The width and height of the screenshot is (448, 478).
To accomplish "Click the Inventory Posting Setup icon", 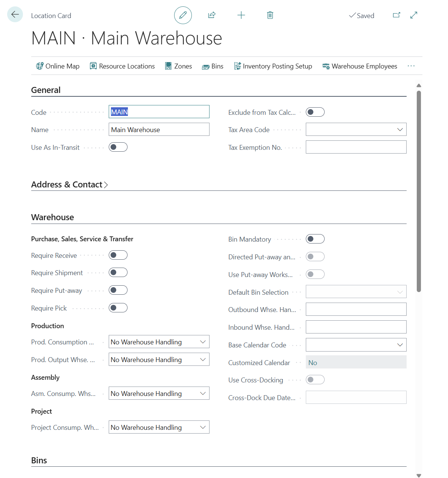I will (237, 66).
